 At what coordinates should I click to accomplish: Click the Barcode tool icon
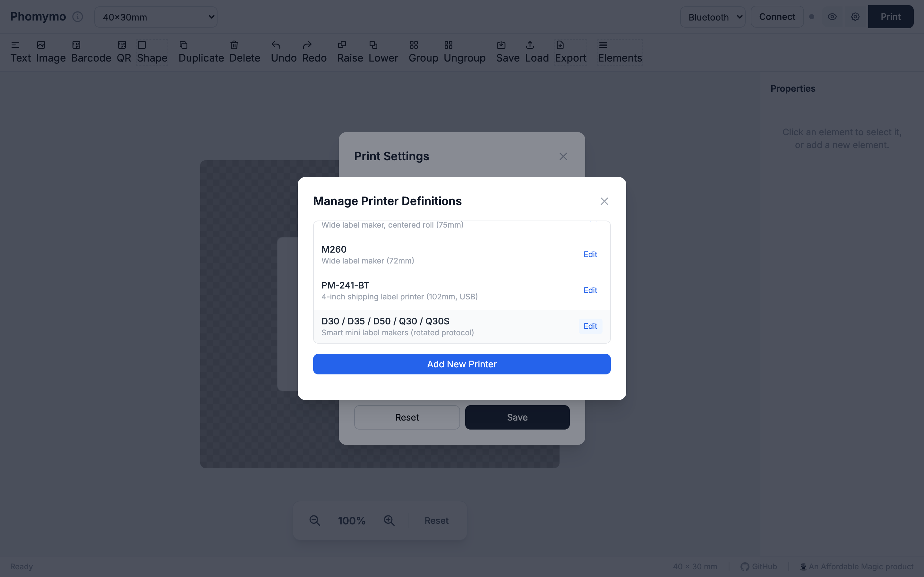[76, 45]
